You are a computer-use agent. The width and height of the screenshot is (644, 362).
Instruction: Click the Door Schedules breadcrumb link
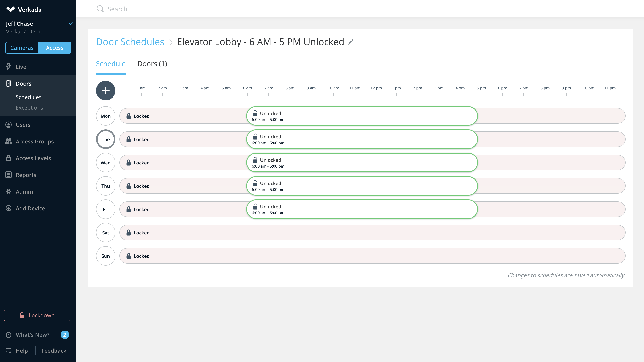pyautogui.click(x=130, y=42)
